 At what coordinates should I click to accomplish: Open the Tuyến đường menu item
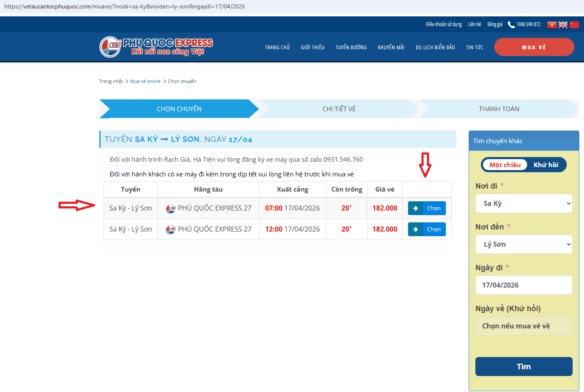[x=351, y=48]
